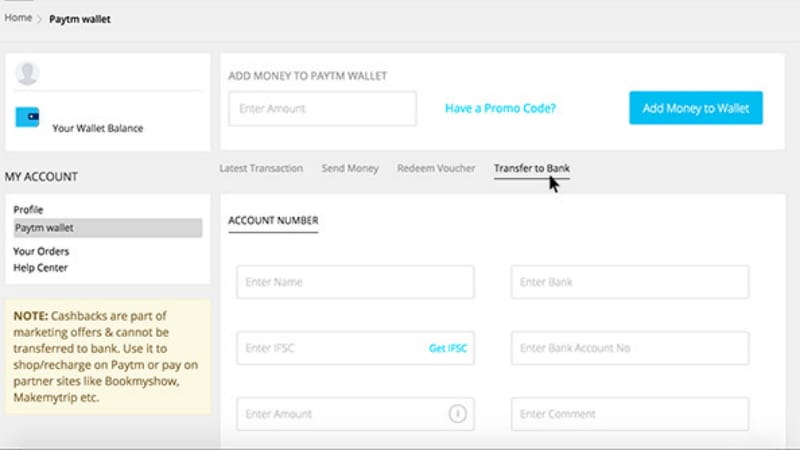Image resolution: width=800 pixels, height=450 pixels.
Task: Switch to the Send Money tab
Action: [350, 168]
